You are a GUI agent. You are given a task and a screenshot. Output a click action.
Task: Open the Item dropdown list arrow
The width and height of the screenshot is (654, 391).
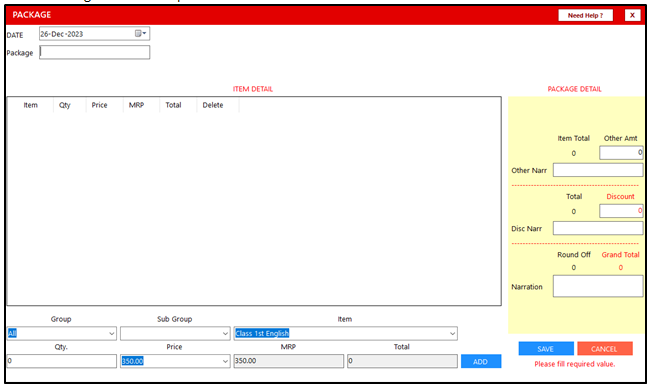coord(452,333)
